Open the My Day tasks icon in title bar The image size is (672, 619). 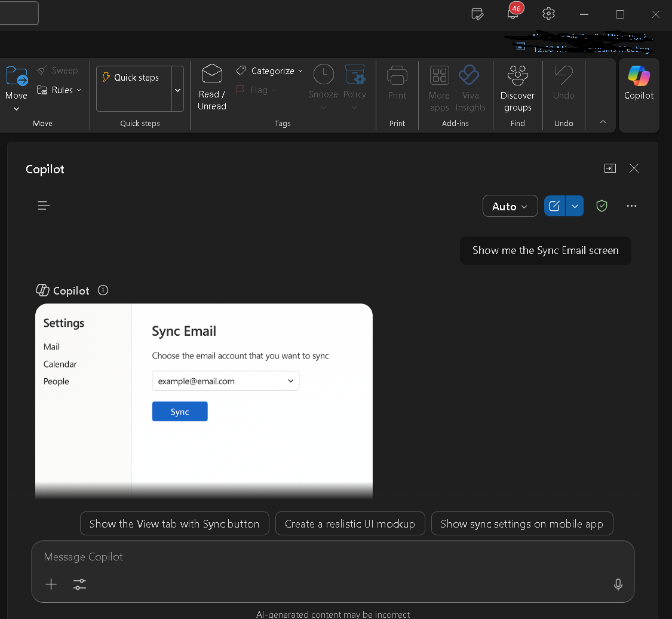tap(477, 14)
